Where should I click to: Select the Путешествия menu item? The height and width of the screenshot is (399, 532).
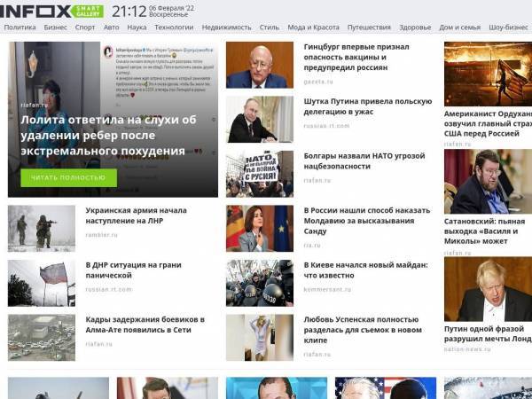tap(369, 27)
